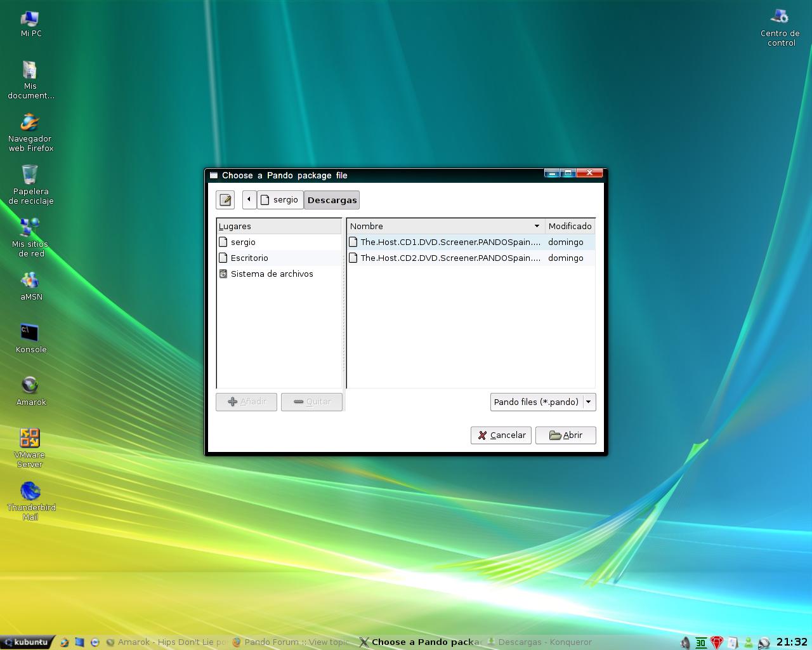Click the Añadir button

click(246, 402)
